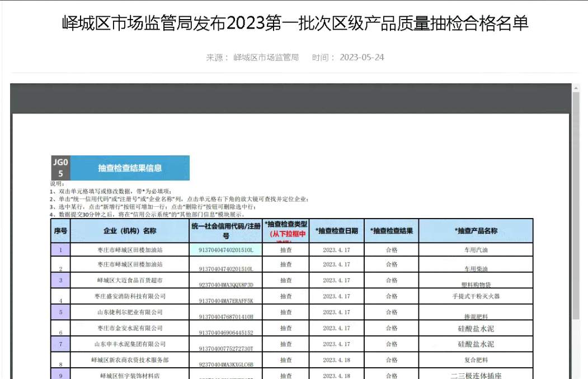588x379 pixels.
Task: Click the credit code '91370404MA7ERAFF5K'
Action: [x=226, y=301]
